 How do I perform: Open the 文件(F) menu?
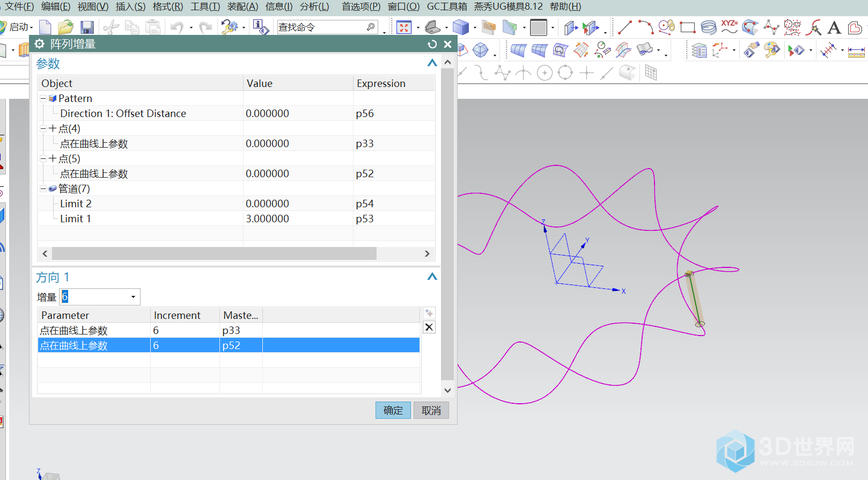(19, 6)
